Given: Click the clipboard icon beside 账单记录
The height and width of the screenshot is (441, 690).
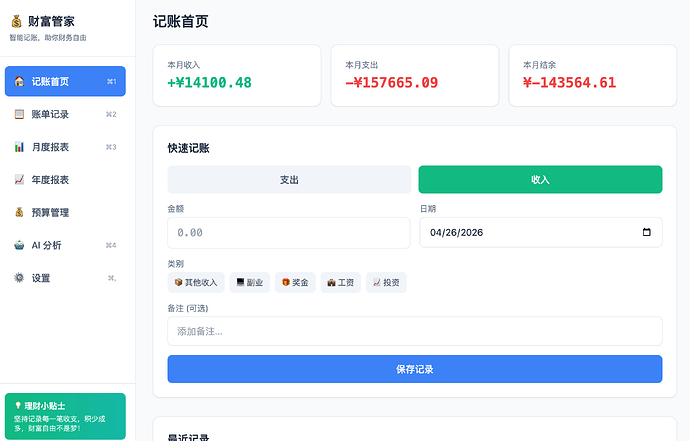Looking at the screenshot, I should coord(19,114).
